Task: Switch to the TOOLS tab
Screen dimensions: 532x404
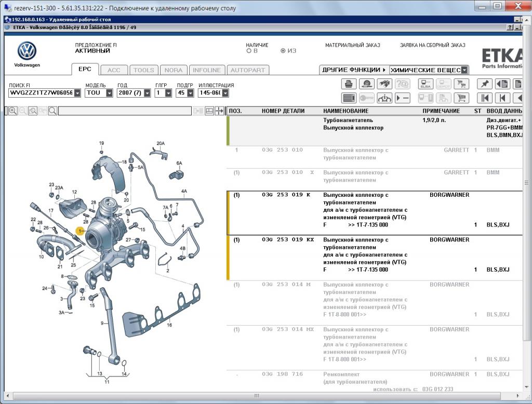Action: 143,70
